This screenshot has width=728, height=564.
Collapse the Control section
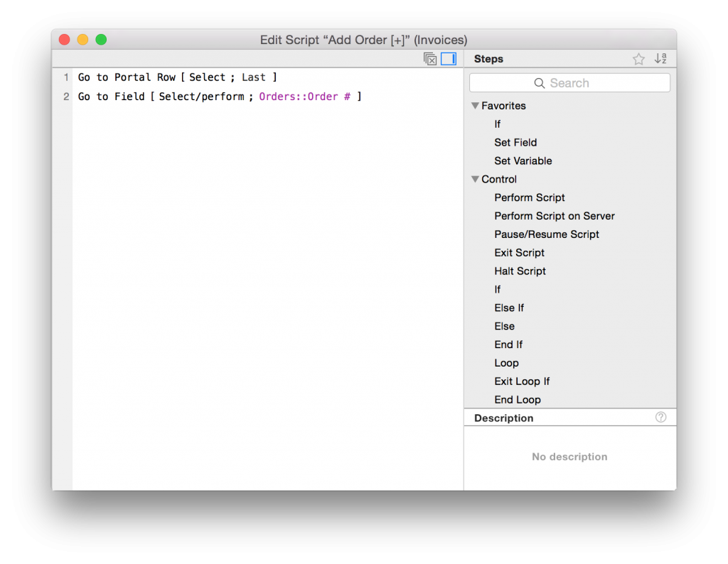475,179
